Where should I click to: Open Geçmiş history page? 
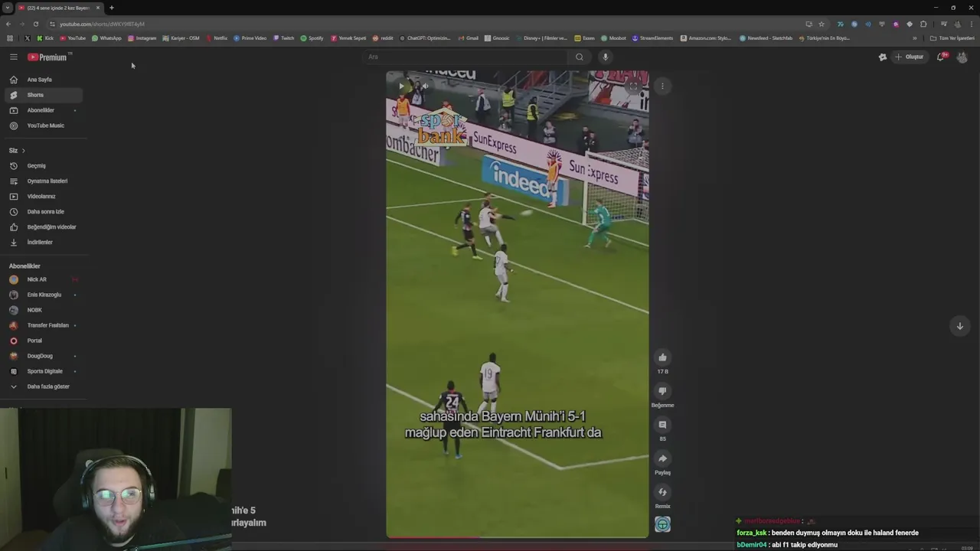(43, 166)
